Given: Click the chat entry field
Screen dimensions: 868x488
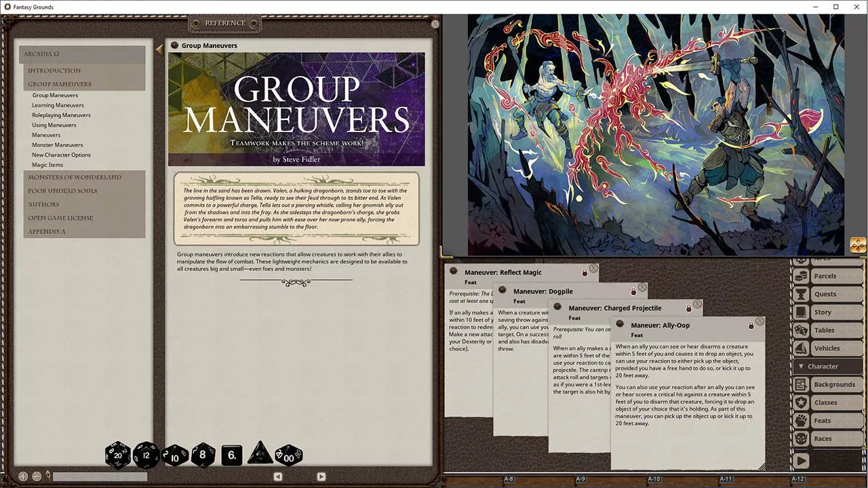Looking at the screenshot, I should 100,476.
